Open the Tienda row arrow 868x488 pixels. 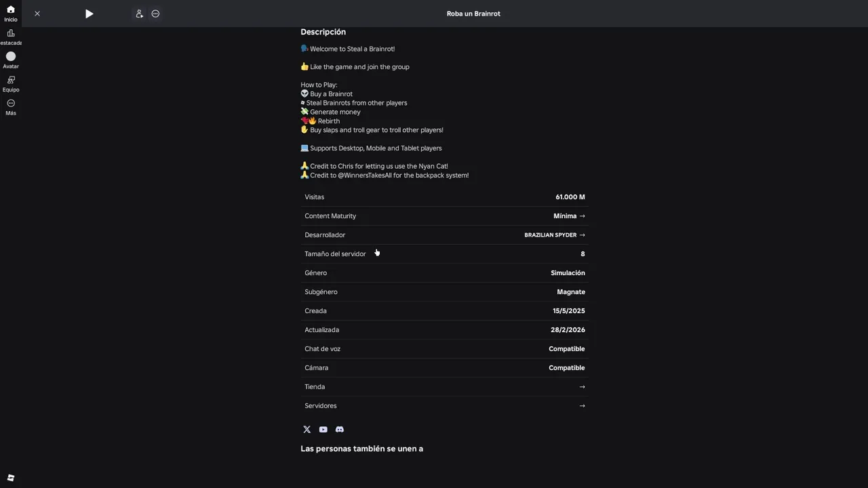click(x=582, y=387)
